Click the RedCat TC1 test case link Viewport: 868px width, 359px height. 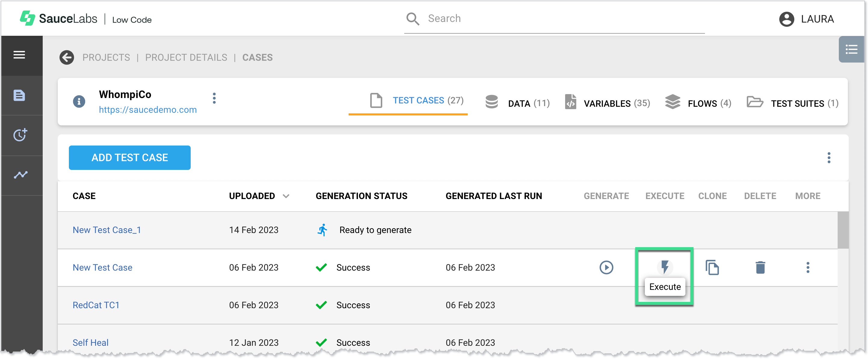(x=97, y=305)
